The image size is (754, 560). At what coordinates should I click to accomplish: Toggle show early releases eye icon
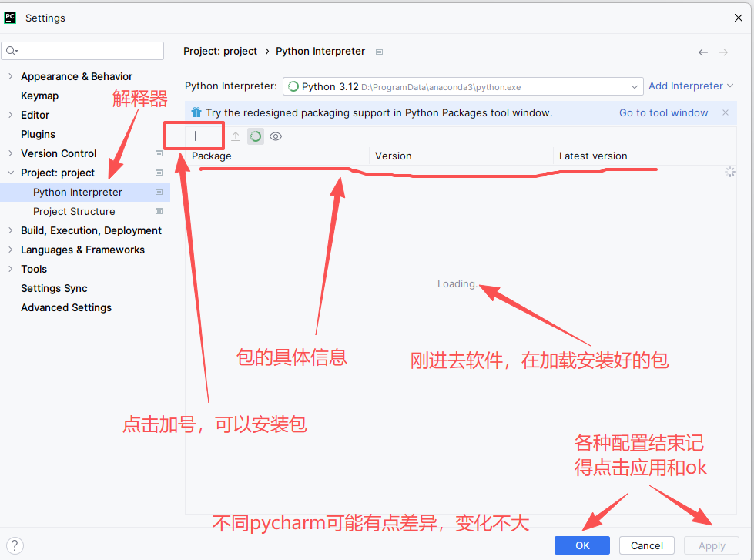tap(276, 136)
